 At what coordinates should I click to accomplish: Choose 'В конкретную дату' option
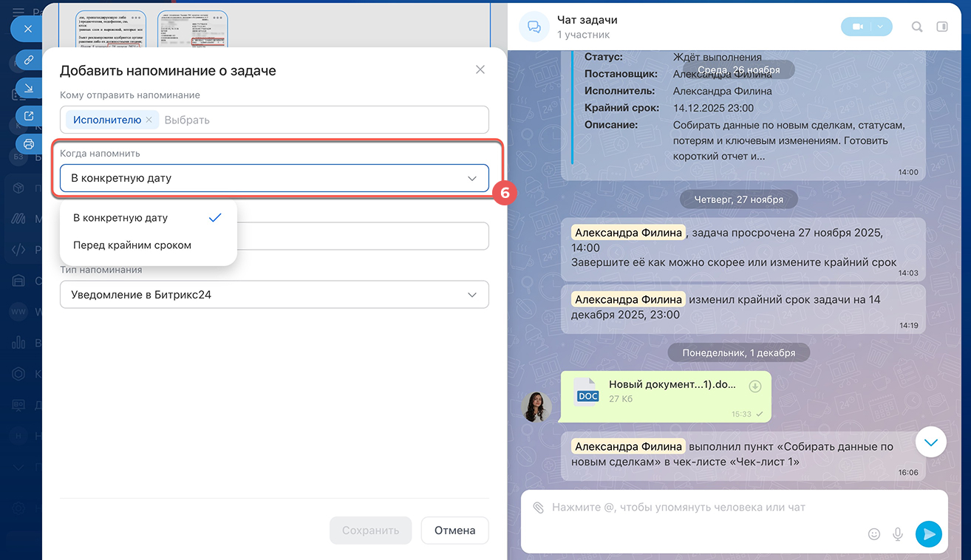[120, 218]
